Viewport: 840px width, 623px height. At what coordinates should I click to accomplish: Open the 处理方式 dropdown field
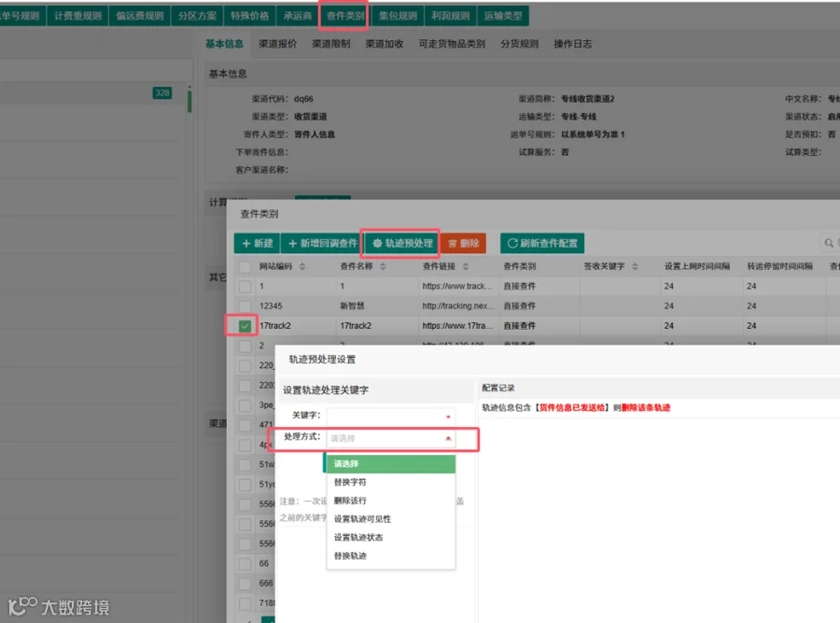pyautogui.click(x=391, y=439)
